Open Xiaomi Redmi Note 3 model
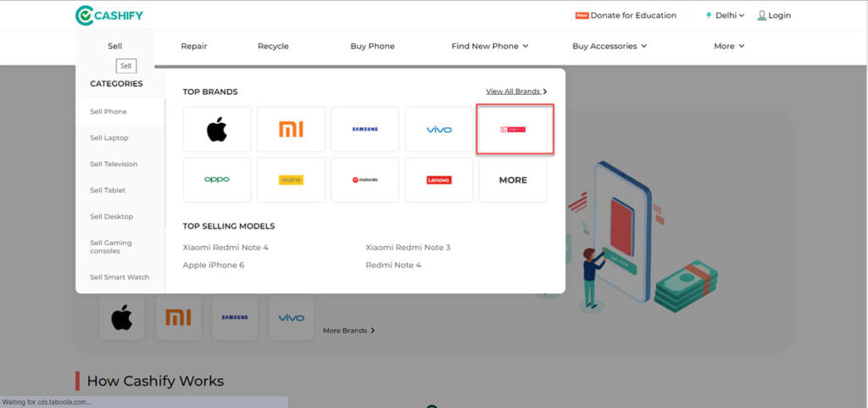The width and height of the screenshot is (868, 408). (408, 248)
